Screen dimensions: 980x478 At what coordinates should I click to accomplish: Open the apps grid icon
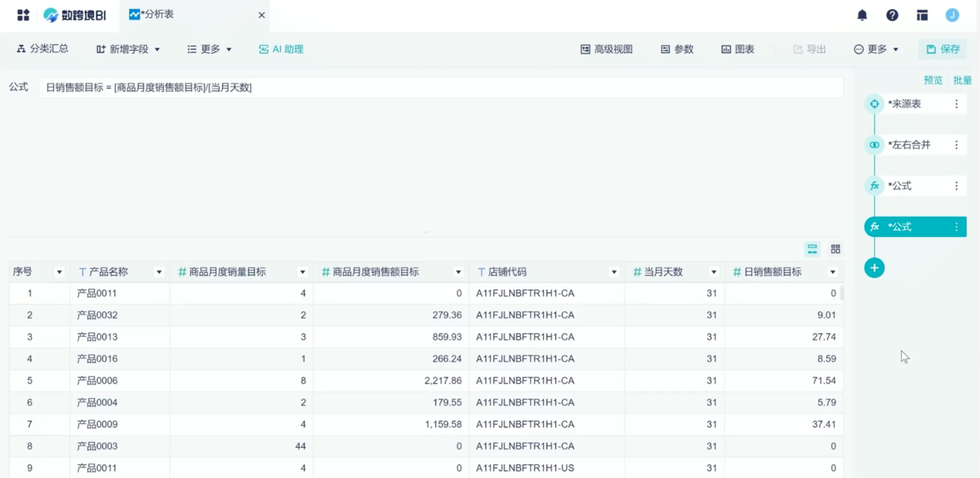23,15
